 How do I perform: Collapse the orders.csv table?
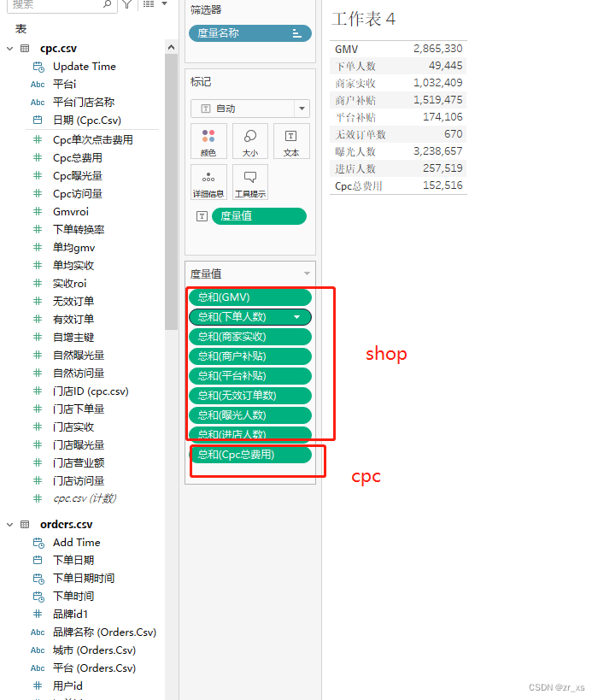[9, 525]
